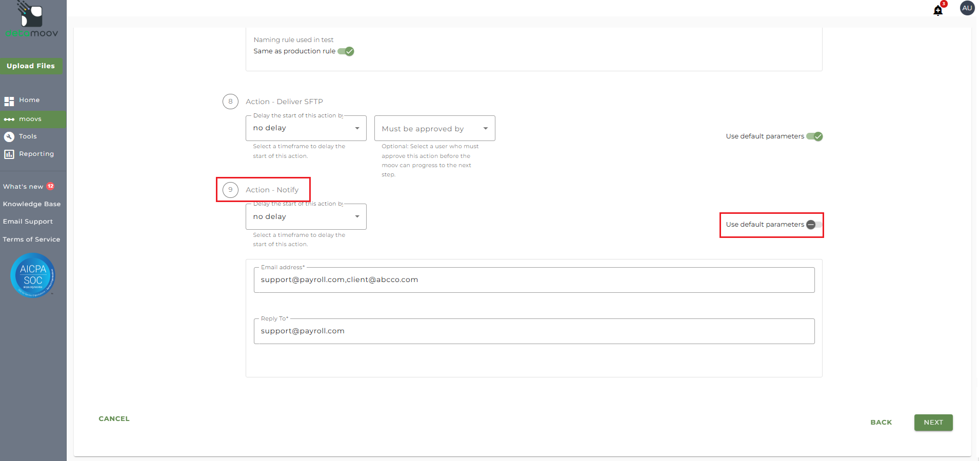Click the Home dashboard icon
980x461 pixels.
9,101
